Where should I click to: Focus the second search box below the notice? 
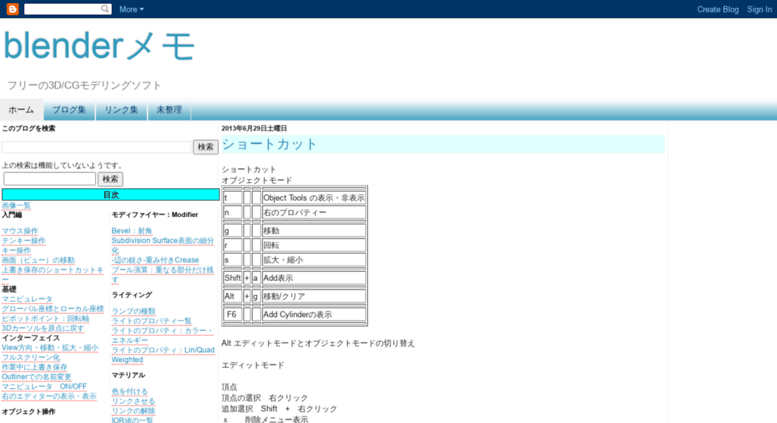(50, 179)
